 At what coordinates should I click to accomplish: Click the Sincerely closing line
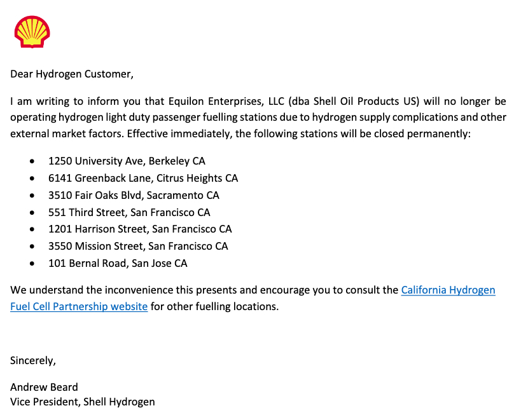point(33,360)
